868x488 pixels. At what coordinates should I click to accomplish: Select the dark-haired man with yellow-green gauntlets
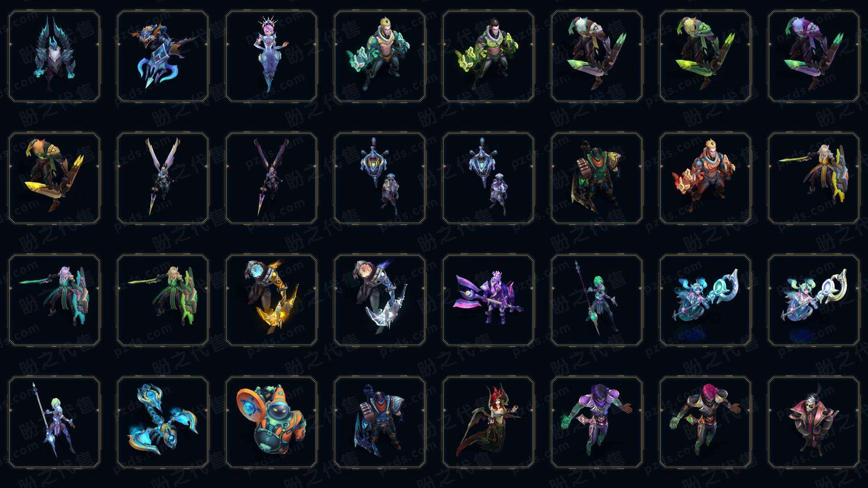click(x=488, y=56)
